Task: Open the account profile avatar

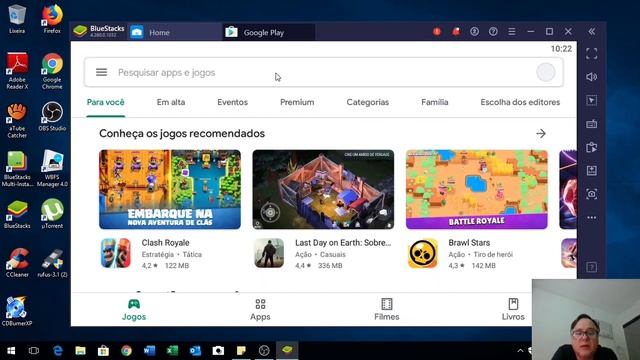Action: [x=545, y=73]
